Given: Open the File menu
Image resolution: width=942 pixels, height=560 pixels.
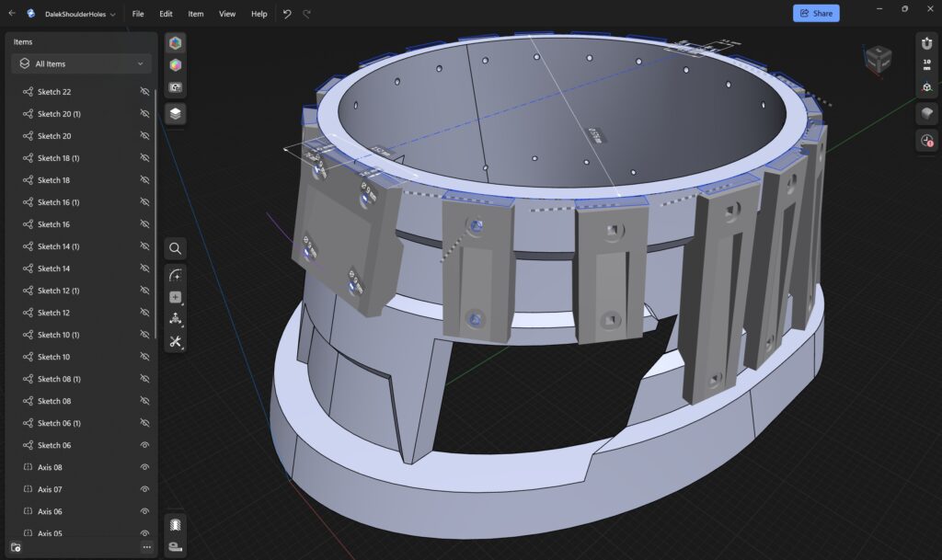Looking at the screenshot, I should coord(138,14).
